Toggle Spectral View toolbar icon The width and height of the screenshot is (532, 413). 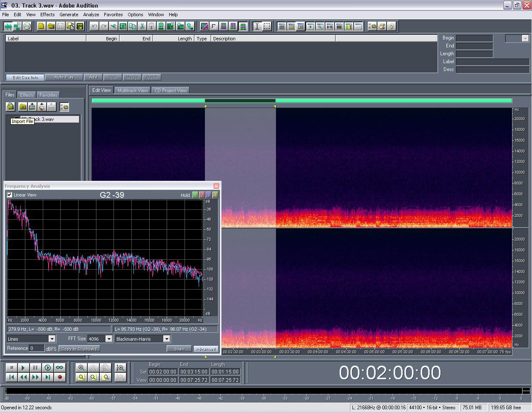click(204, 26)
